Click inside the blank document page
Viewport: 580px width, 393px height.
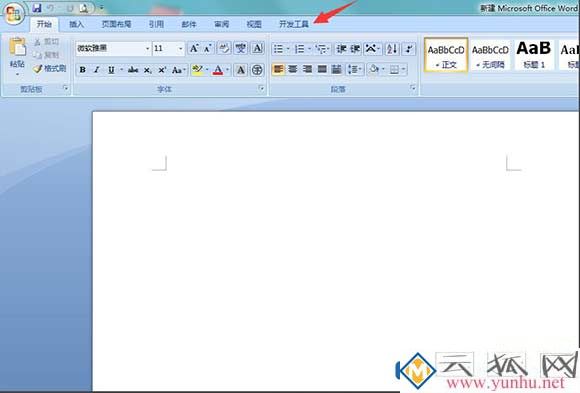[336, 251]
